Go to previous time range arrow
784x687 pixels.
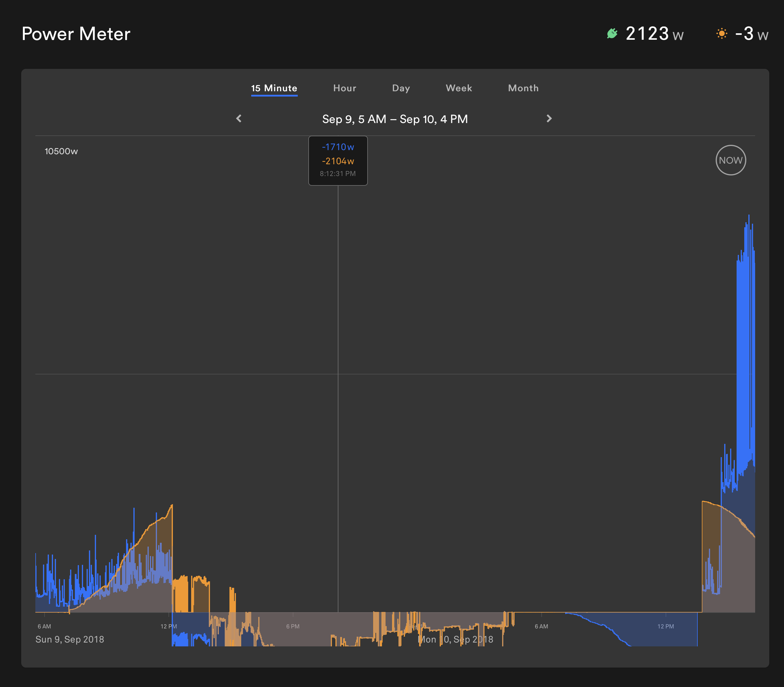(x=239, y=118)
